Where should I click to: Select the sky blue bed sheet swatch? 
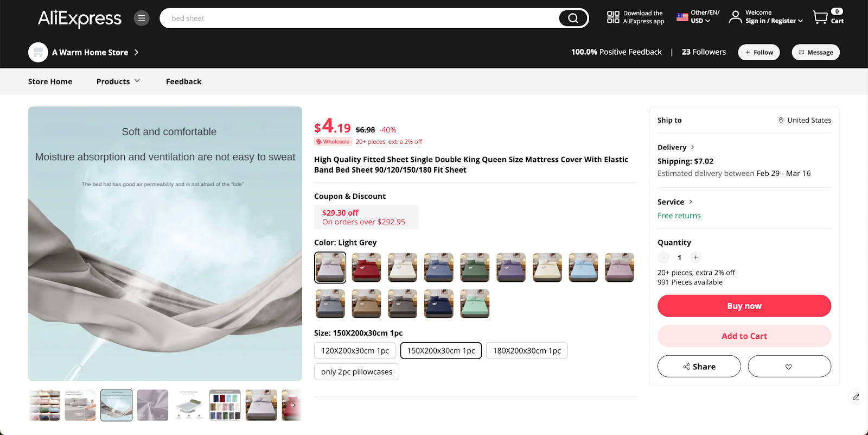pos(583,267)
